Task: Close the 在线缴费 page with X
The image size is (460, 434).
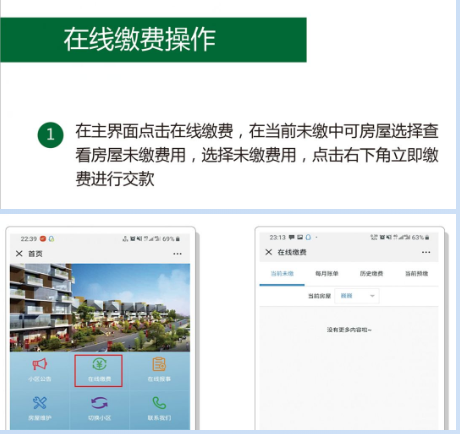Action: point(269,252)
